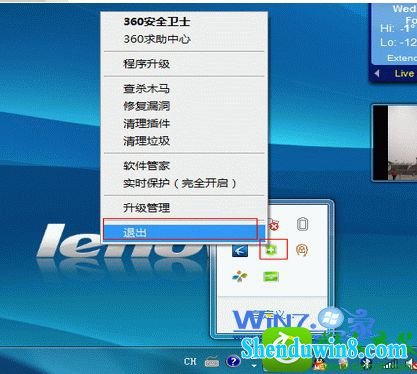Click the blue bird tray icon
The height and width of the screenshot is (374, 417).
(x=240, y=250)
